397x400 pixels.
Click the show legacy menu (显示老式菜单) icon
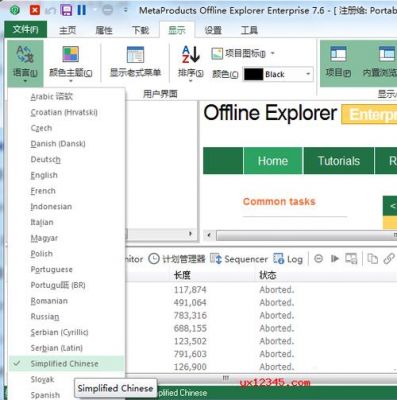135,55
